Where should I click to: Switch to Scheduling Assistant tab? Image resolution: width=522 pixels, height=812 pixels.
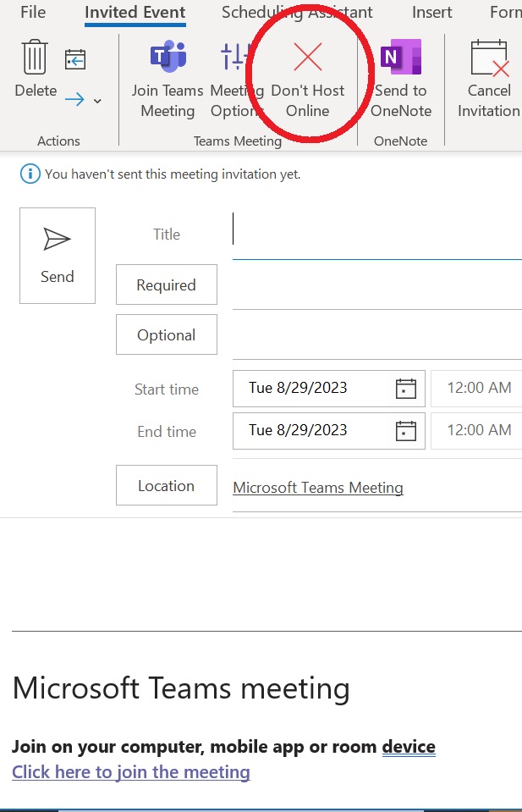point(297,12)
